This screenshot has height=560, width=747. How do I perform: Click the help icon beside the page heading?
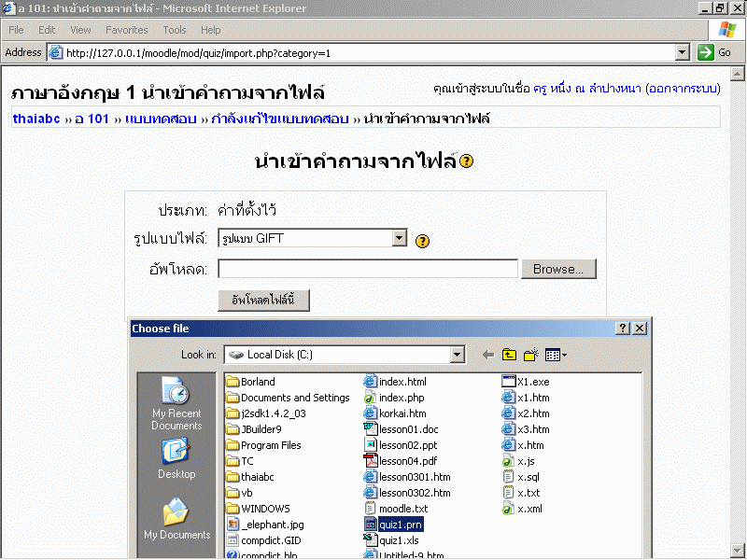click(467, 161)
